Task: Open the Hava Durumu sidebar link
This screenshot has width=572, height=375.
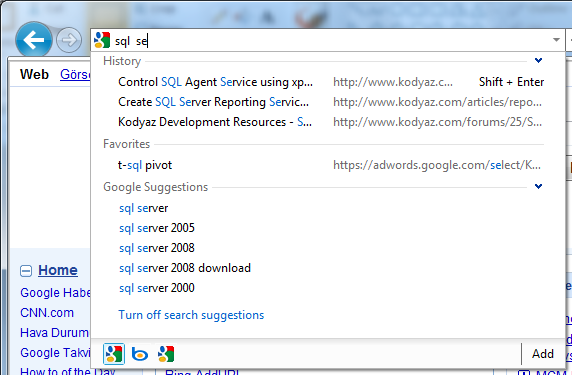Action: 54,333
